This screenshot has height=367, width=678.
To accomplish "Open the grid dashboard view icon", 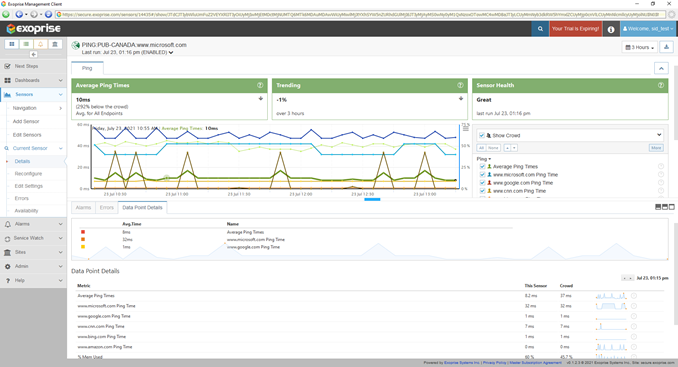I will pos(12,44).
